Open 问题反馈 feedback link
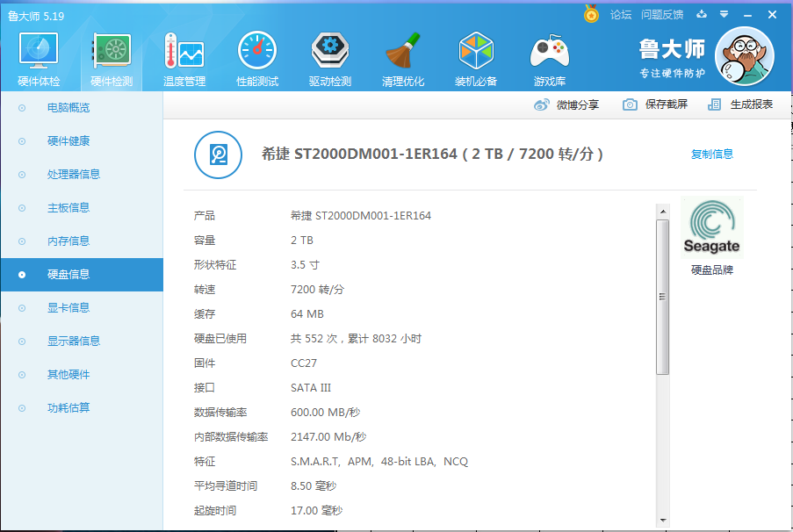 (x=662, y=15)
